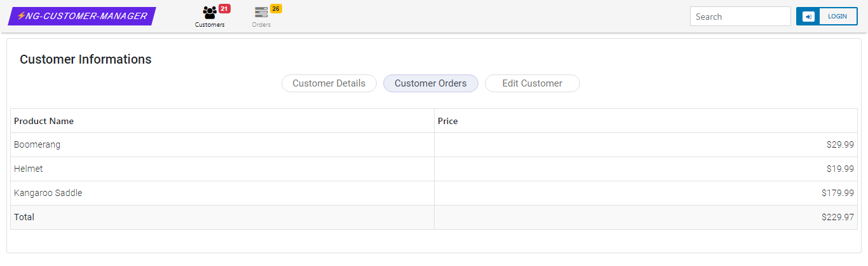
Task: Click the NG-CUSTOMER-MANAGER logo
Action: pos(82,16)
